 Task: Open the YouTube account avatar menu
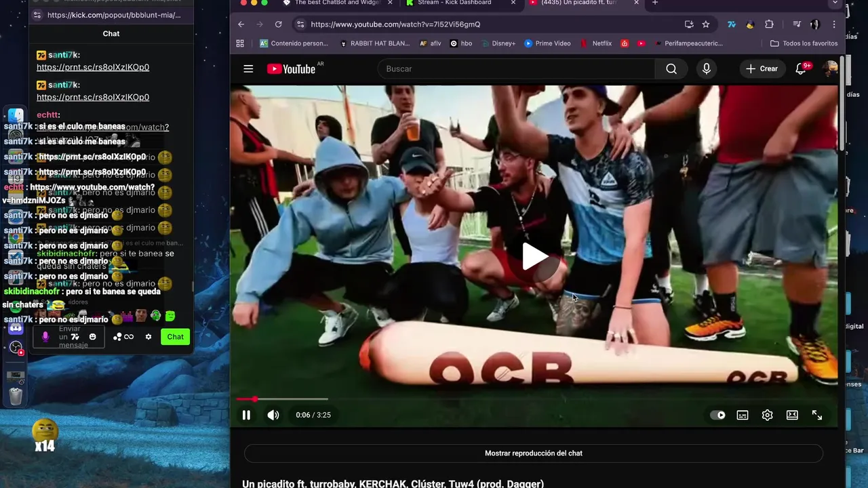tap(830, 68)
